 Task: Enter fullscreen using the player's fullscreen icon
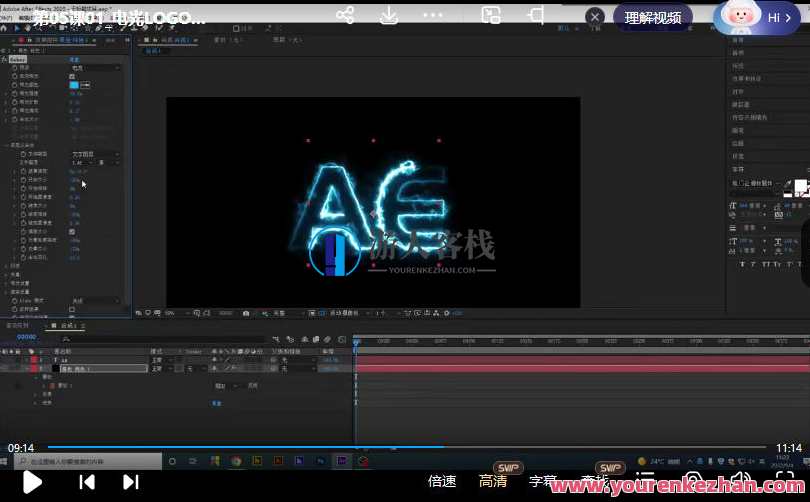[784, 480]
